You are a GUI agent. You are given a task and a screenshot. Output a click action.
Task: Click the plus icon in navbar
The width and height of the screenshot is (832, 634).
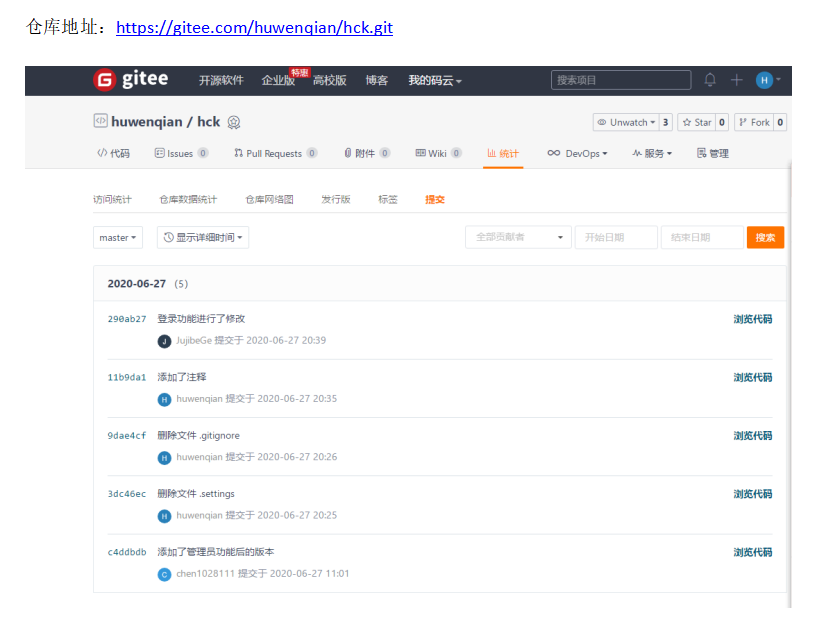[737, 80]
